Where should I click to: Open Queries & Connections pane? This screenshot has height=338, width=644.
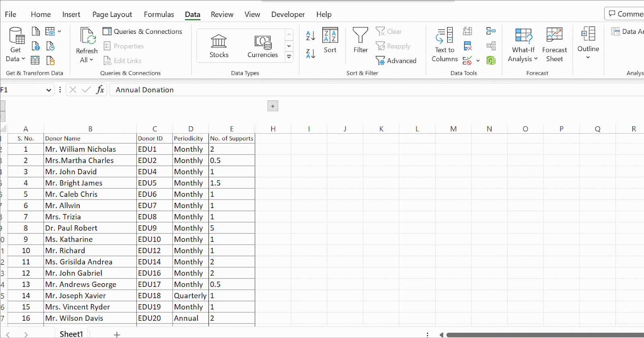(x=142, y=31)
